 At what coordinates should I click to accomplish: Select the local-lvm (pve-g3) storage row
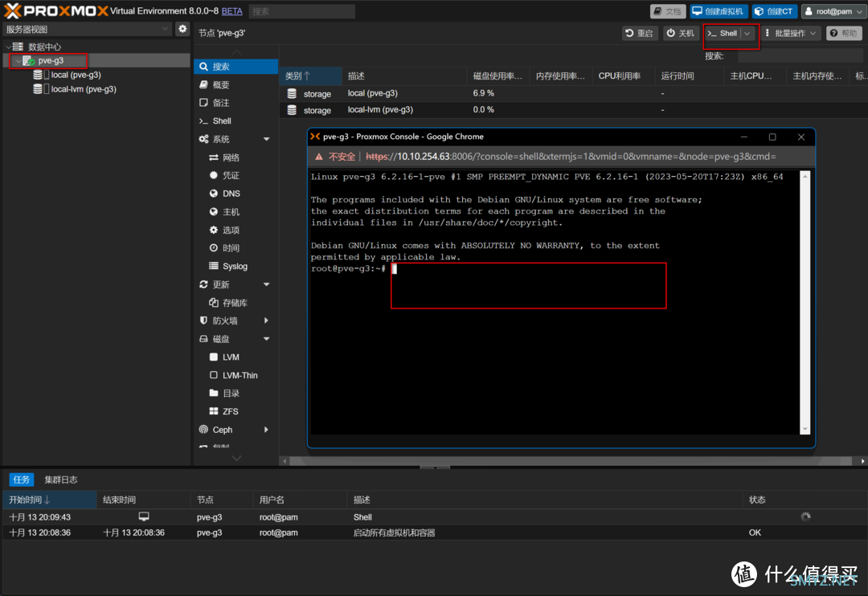click(x=574, y=110)
